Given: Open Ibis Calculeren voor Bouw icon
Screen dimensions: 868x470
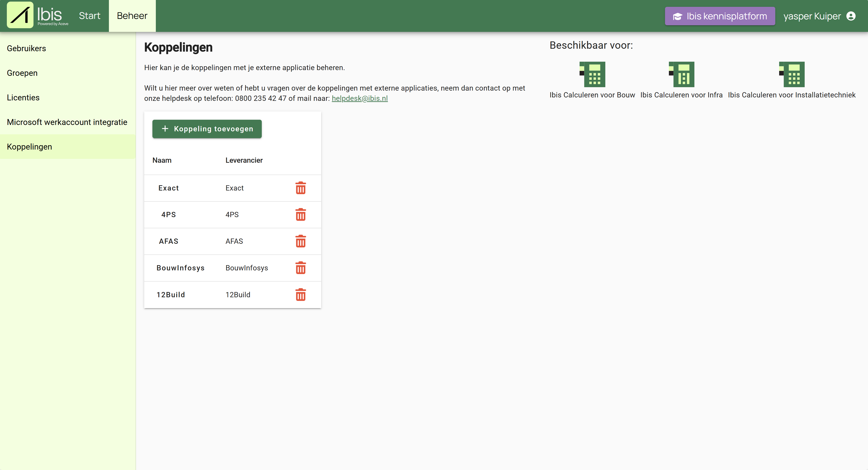Looking at the screenshot, I should 592,74.
